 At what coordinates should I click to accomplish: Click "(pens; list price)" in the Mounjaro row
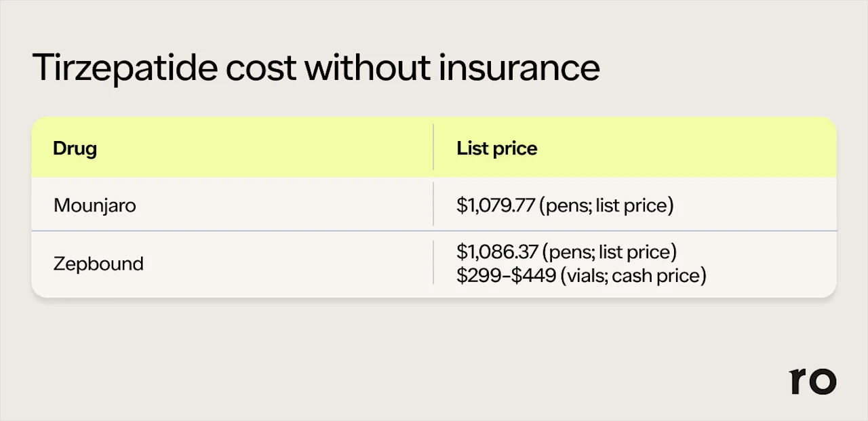[606, 205]
